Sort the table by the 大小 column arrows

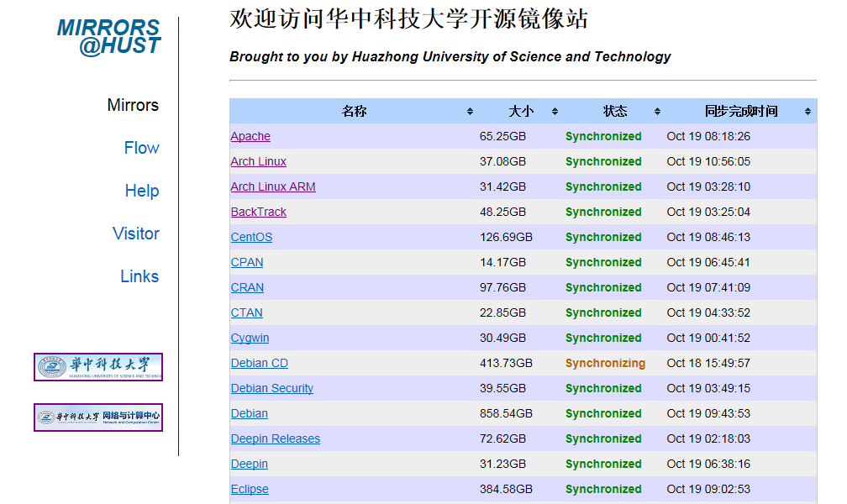coord(555,111)
